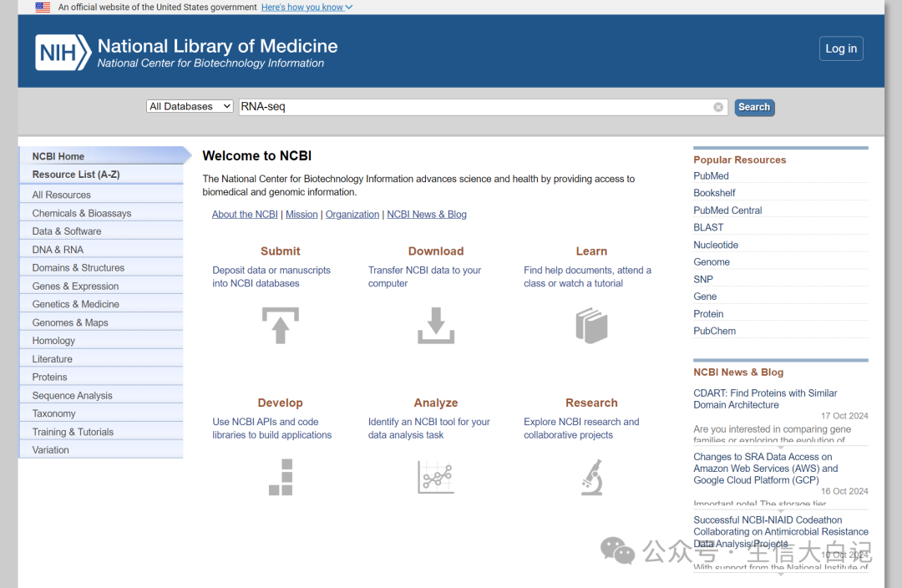Click "Transfer NCBI data to your computer" text
The width and height of the screenshot is (902, 588).
tap(424, 276)
